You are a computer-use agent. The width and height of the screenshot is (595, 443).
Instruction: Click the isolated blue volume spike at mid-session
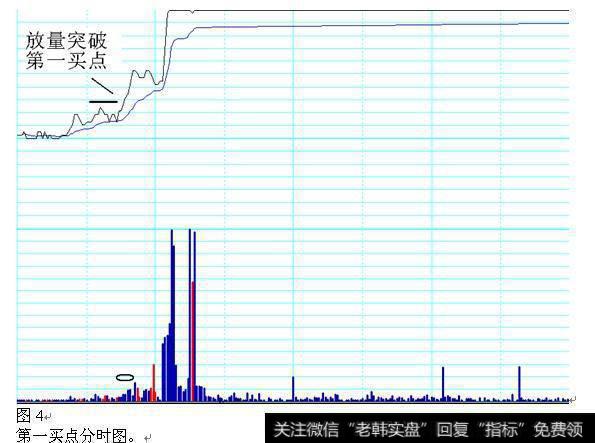pos(293,388)
